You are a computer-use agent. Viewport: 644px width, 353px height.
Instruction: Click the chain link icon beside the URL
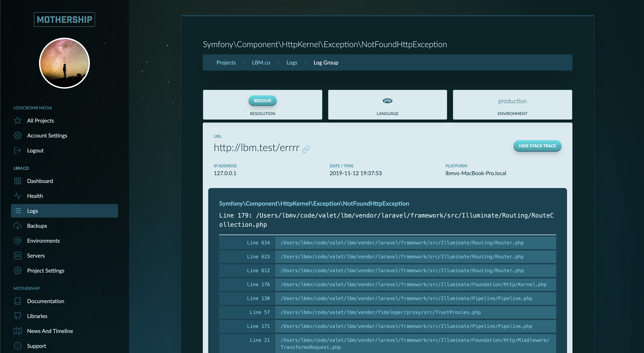coord(306,149)
